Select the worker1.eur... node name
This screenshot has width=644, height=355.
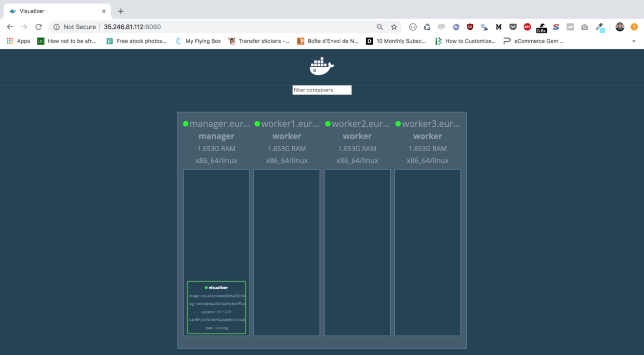coord(290,124)
